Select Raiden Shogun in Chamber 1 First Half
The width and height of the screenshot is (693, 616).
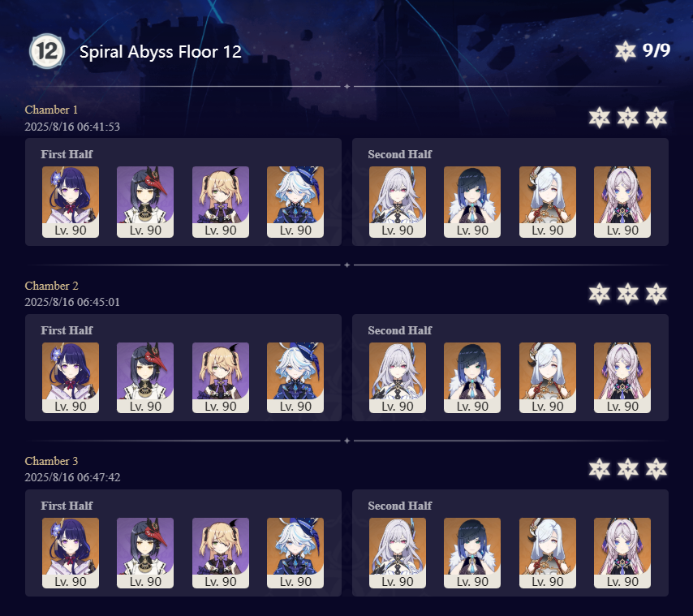click(71, 202)
